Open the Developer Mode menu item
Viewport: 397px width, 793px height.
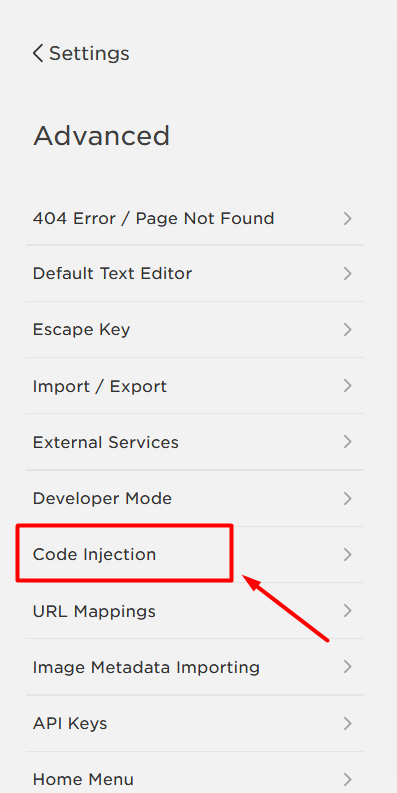click(x=195, y=498)
